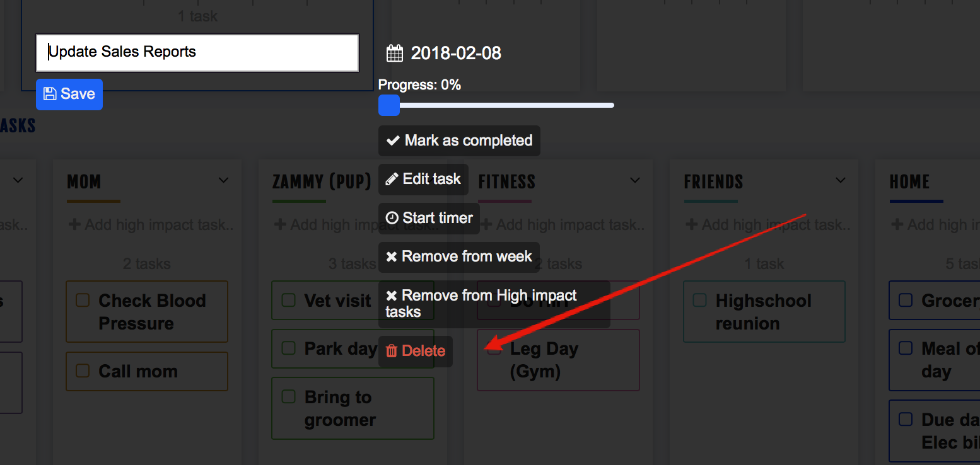Open the FITNESS column dropdown arrow
980x465 pixels.
[635, 181]
